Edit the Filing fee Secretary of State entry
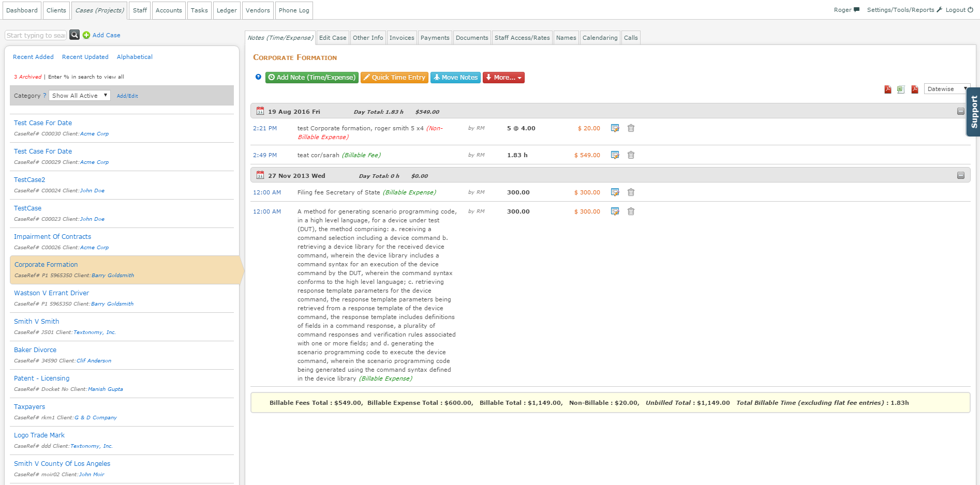The width and height of the screenshot is (980, 485). click(x=615, y=192)
